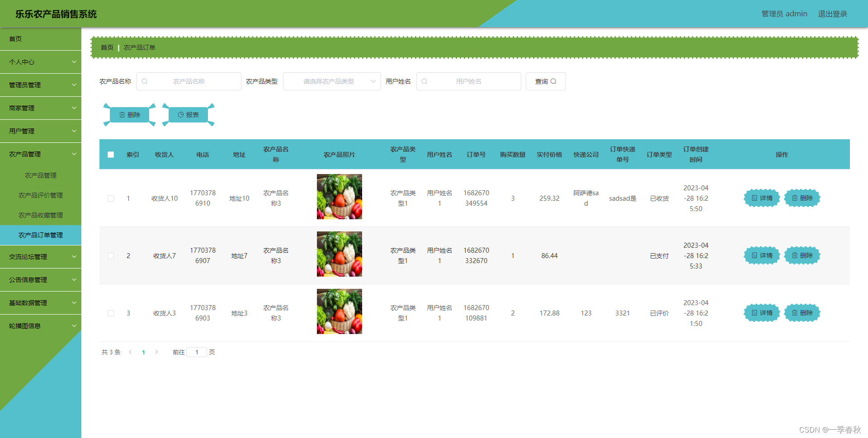Click status 已支付 in second row
This screenshot has width=868, height=438.
(x=659, y=256)
